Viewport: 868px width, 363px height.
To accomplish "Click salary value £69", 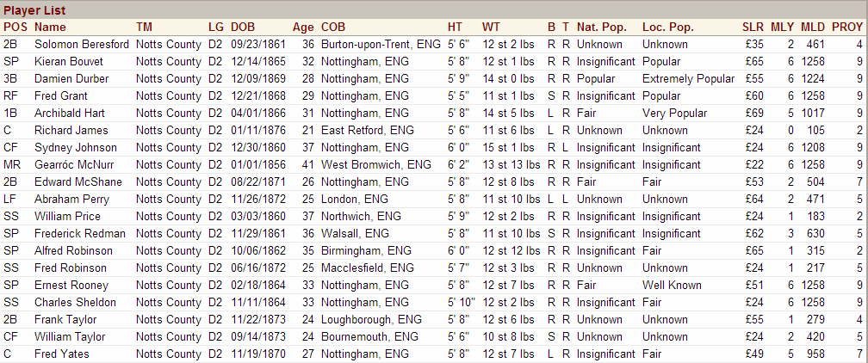I will tap(754, 113).
